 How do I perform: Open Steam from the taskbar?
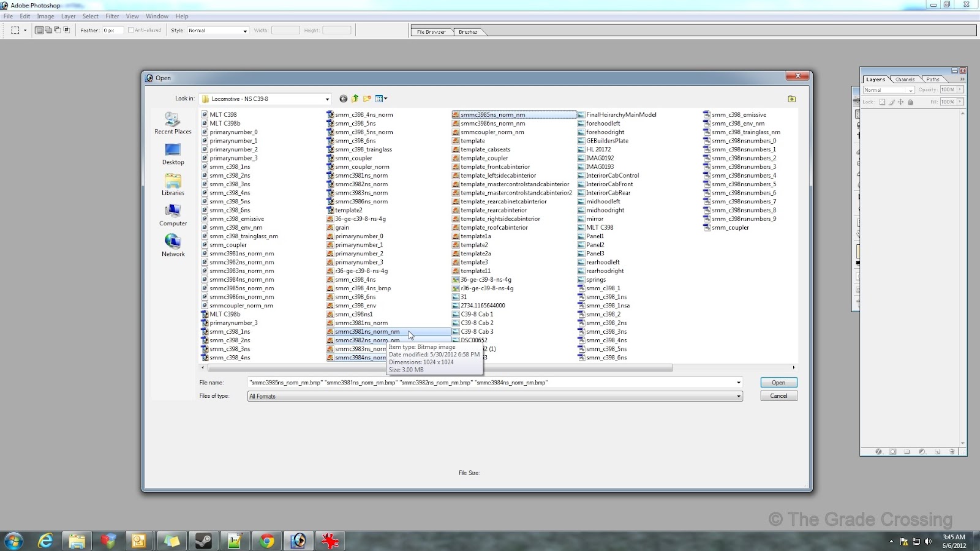coord(203,541)
